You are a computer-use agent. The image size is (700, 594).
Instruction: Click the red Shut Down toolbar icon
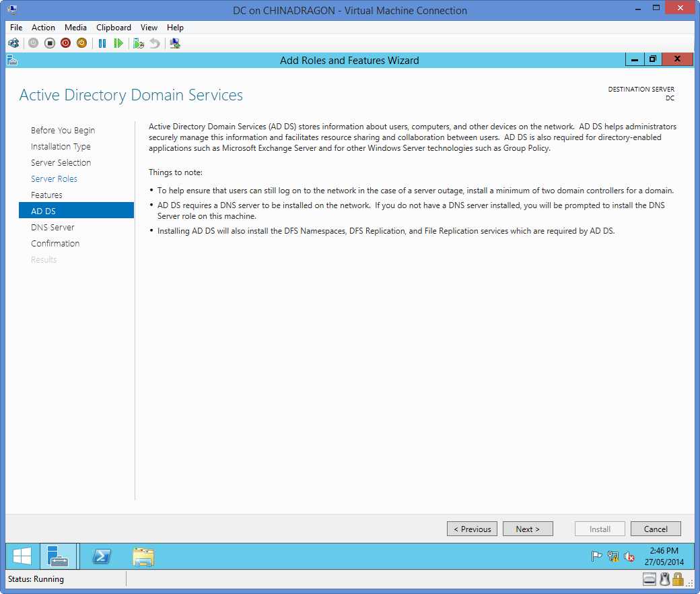click(66, 43)
